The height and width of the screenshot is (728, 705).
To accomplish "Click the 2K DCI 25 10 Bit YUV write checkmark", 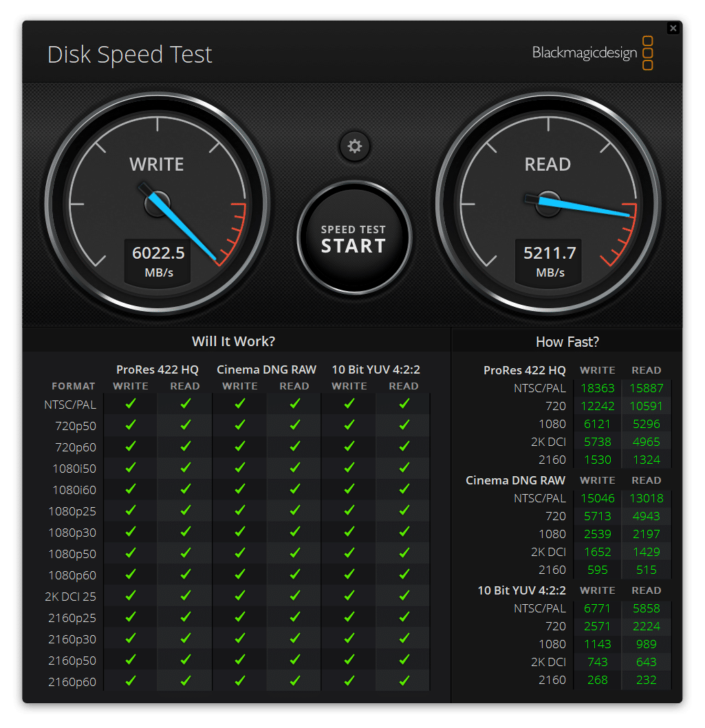I will 349,596.
